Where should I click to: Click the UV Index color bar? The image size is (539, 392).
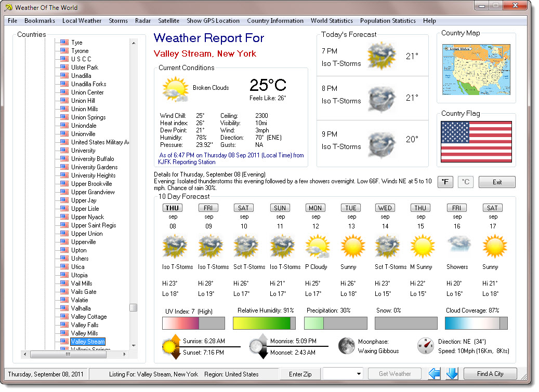coord(193,323)
